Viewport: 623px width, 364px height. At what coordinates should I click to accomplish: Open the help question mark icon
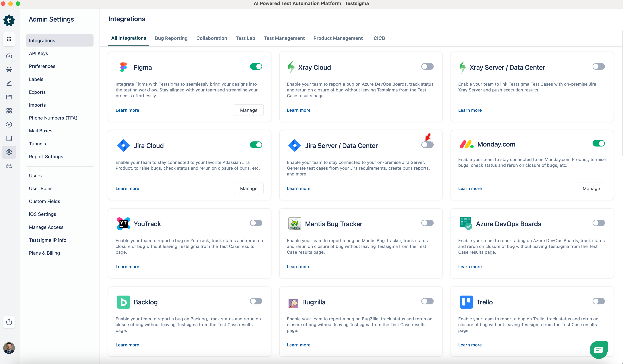pos(9,322)
